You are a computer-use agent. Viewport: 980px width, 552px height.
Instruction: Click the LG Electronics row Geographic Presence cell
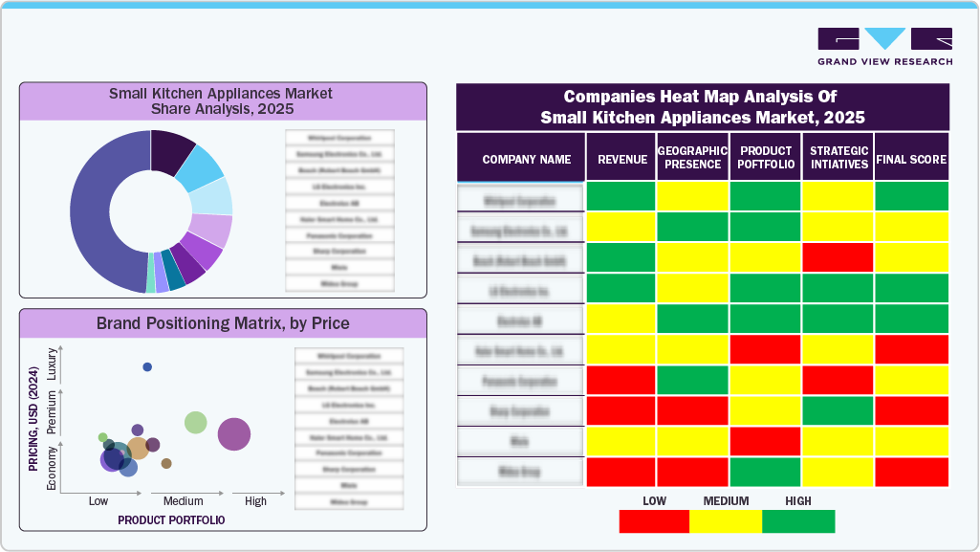click(692, 288)
